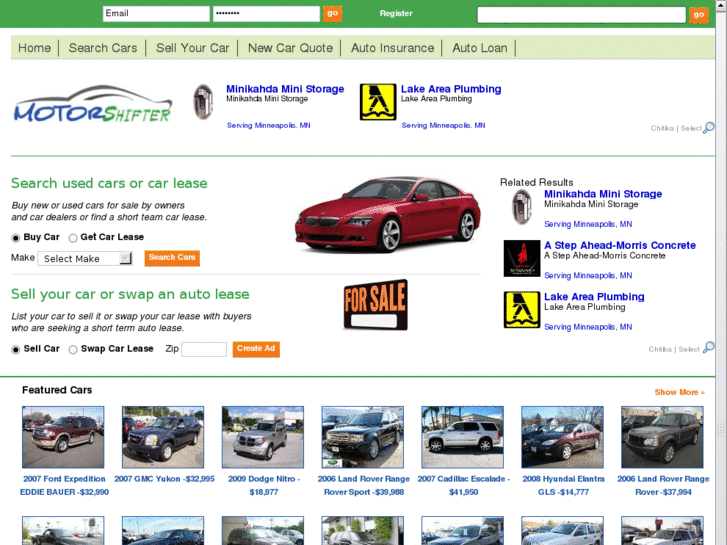Click the Chitika magnifier icon below Related Results

(708, 347)
